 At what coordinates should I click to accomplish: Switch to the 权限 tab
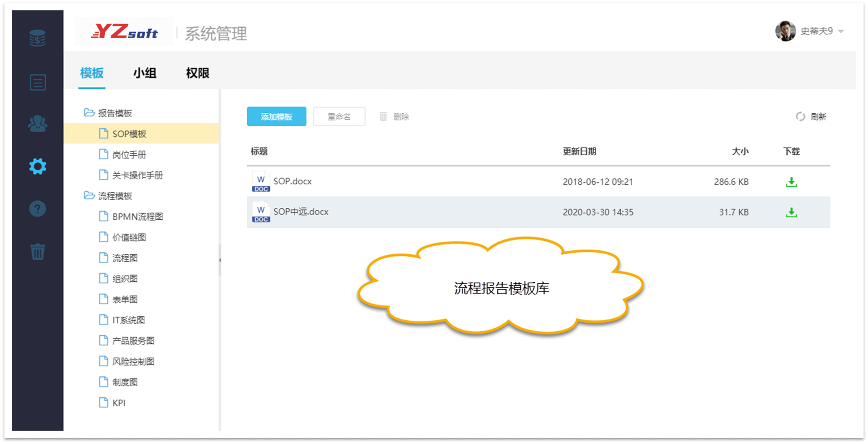(x=197, y=73)
